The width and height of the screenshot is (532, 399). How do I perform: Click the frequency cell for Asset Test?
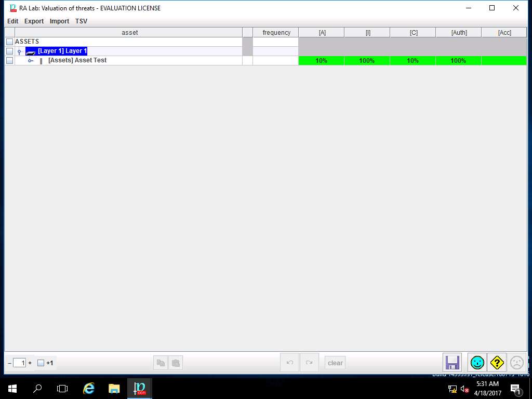pyautogui.click(x=275, y=61)
